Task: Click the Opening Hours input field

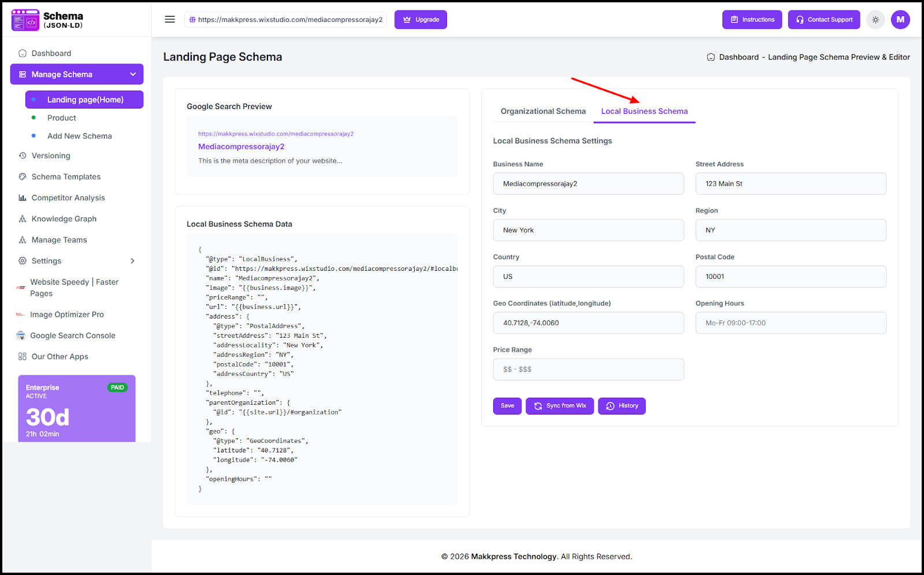Action: pos(790,323)
